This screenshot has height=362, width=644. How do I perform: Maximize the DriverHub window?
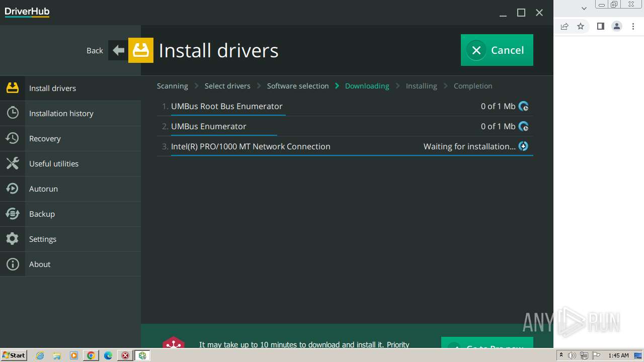[521, 13]
